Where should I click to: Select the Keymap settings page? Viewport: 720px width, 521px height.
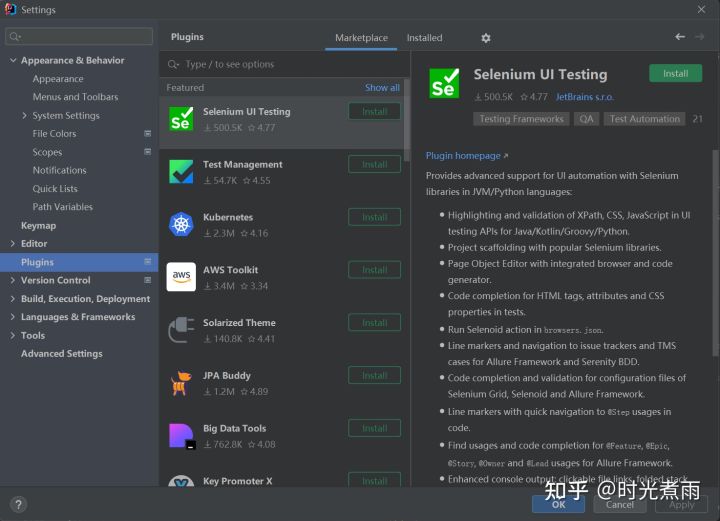[39, 225]
